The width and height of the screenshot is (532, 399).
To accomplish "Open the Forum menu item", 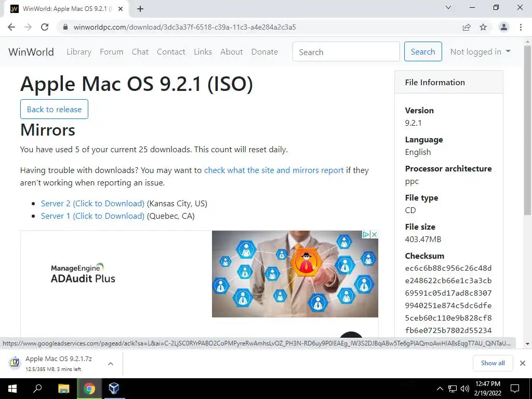I will [x=112, y=52].
